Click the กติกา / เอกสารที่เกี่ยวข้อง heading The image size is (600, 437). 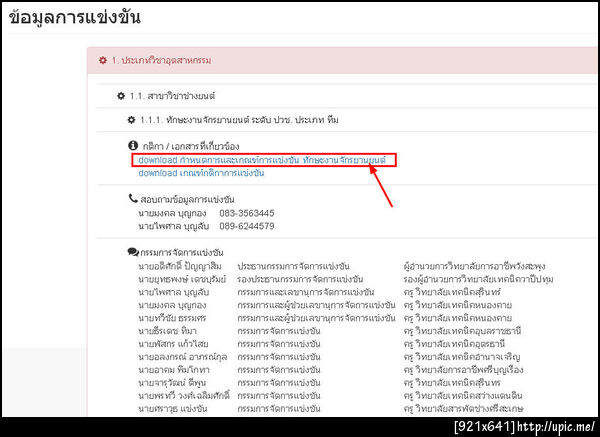pyautogui.click(x=191, y=146)
